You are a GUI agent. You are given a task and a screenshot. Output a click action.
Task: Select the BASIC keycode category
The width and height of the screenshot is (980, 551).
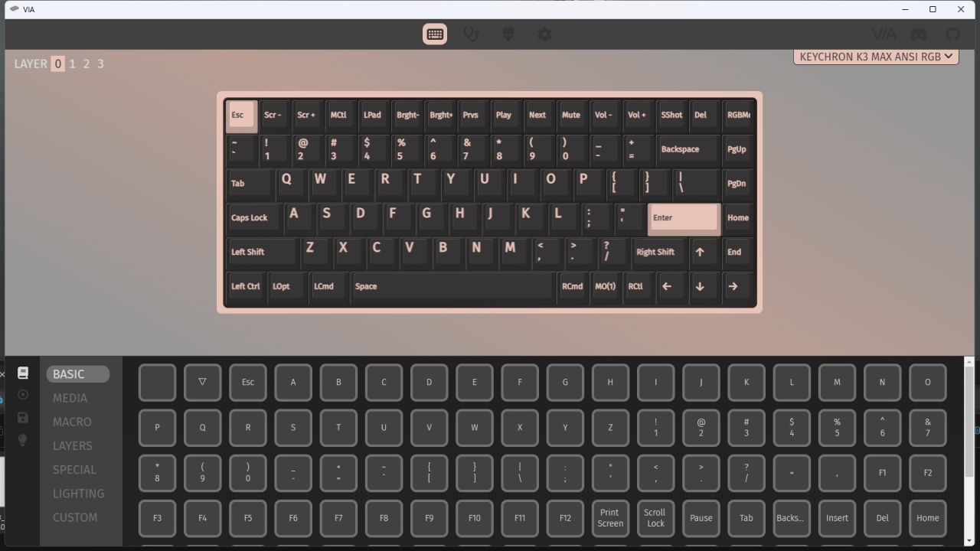pos(78,374)
